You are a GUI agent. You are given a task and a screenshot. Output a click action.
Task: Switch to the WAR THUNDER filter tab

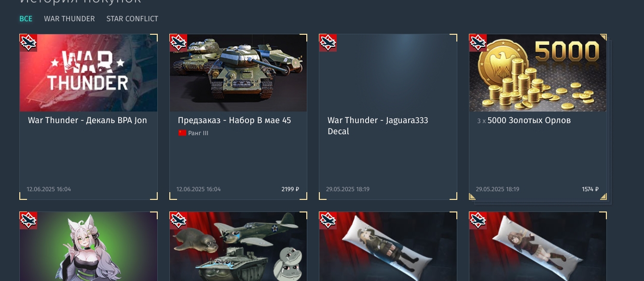(69, 19)
